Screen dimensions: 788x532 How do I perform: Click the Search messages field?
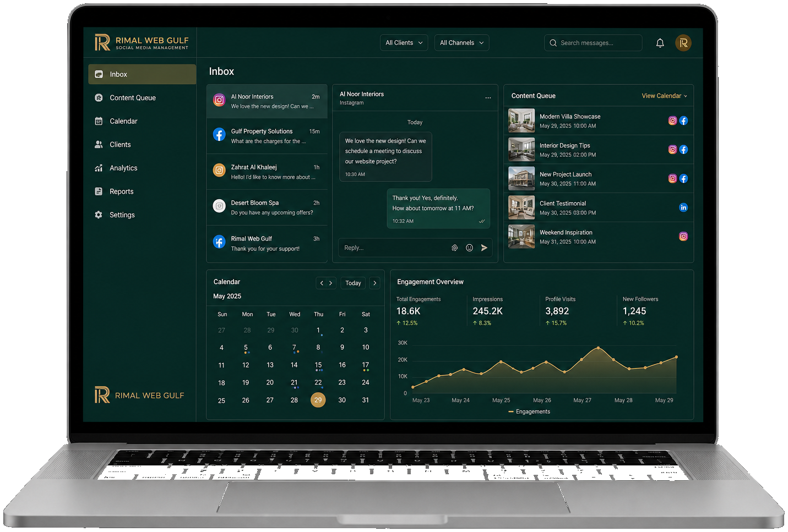(593, 43)
